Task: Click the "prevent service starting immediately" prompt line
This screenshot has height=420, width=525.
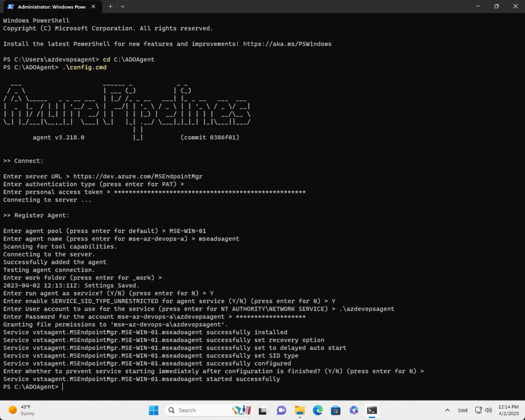Action: coord(214,371)
